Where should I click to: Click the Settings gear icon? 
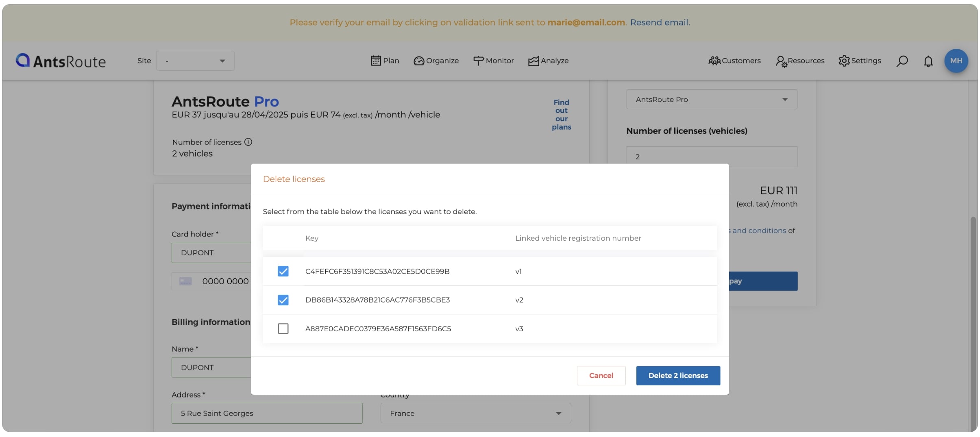(844, 61)
